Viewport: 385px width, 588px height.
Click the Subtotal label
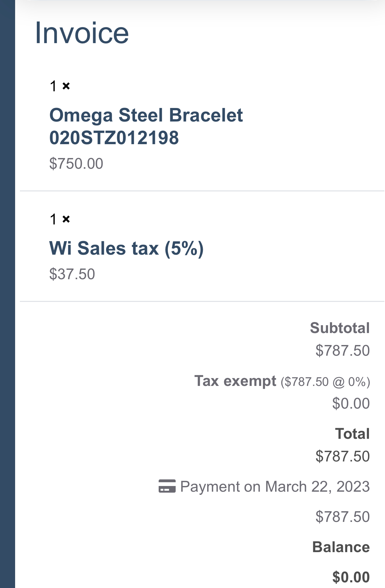pyautogui.click(x=340, y=328)
